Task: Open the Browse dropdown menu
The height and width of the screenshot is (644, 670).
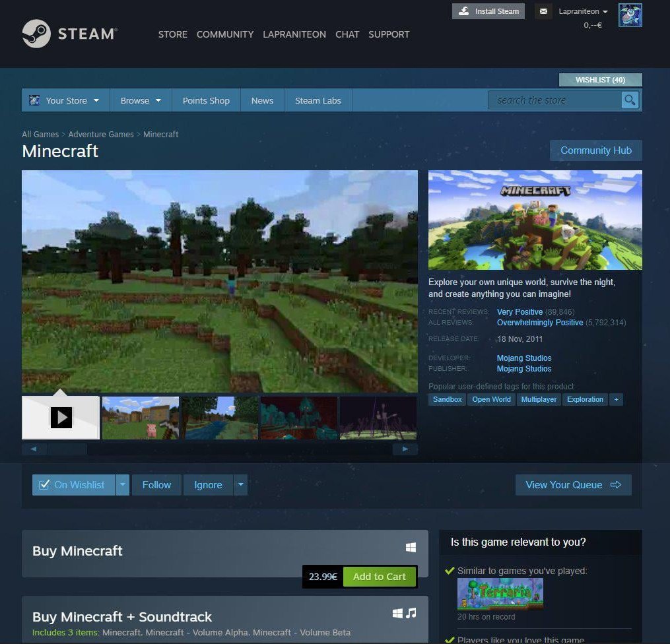Action: tap(141, 100)
